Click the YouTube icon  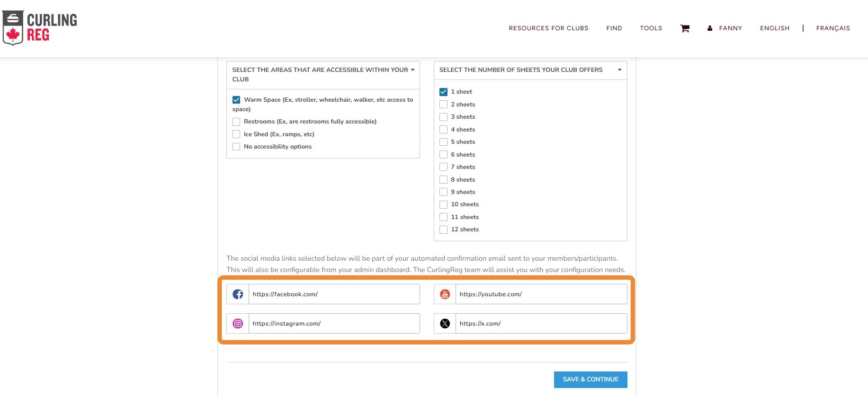click(x=445, y=294)
